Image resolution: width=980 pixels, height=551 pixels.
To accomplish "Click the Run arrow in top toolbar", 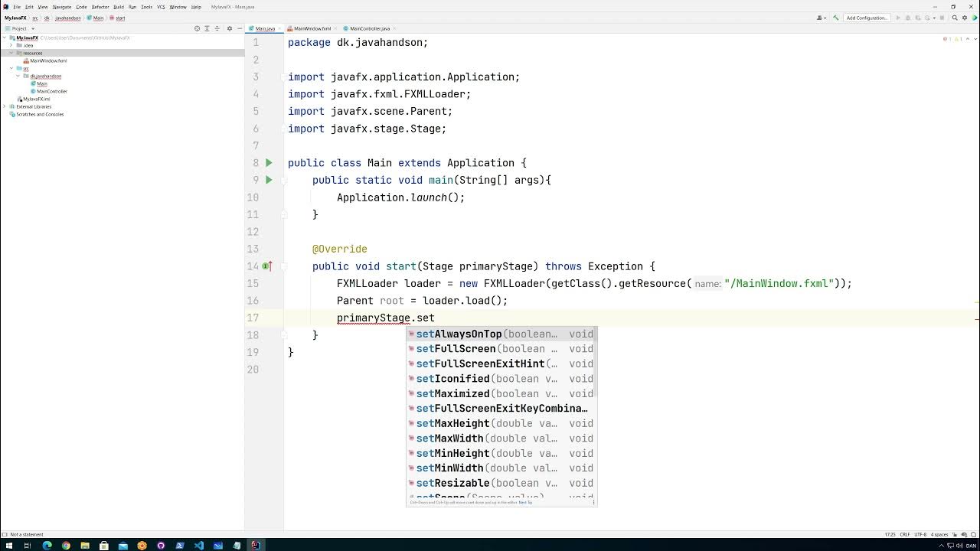I will (898, 18).
